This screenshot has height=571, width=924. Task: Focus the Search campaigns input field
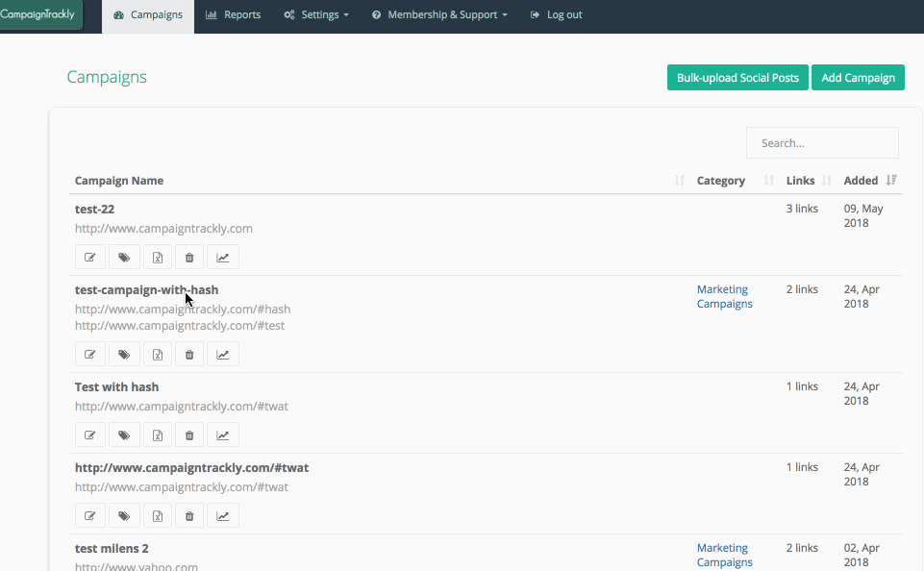coord(822,143)
